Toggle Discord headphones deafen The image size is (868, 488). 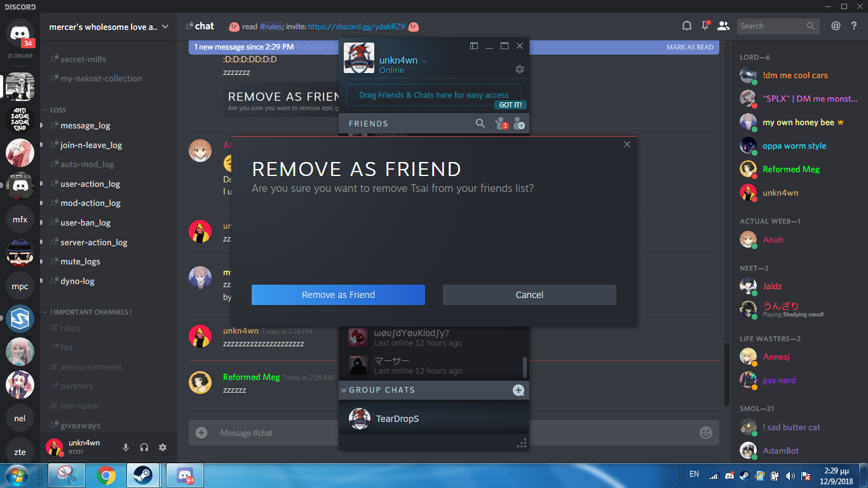144,447
